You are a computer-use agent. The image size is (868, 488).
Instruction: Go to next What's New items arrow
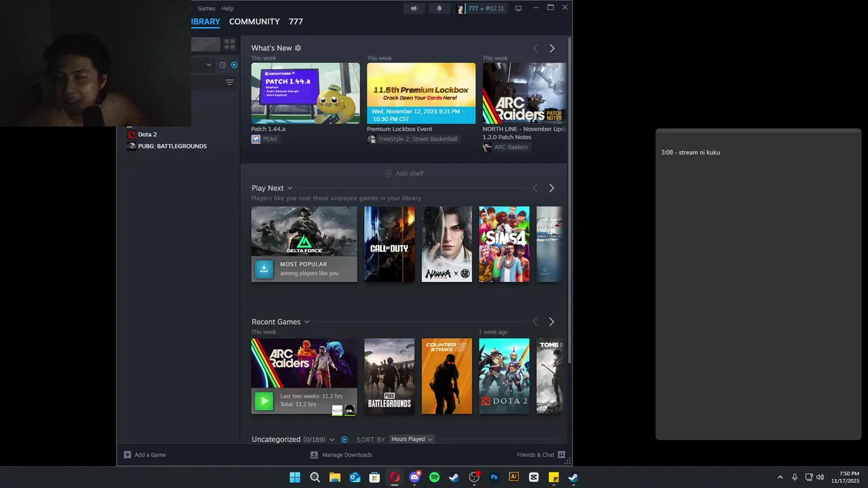click(552, 48)
